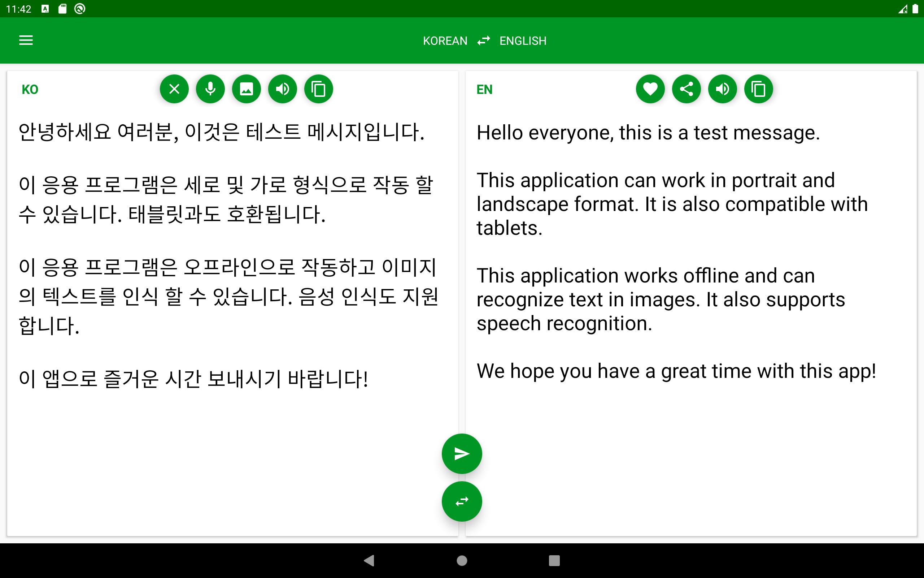Clear the Korean input text
This screenshot has height=578, width=924.
(174, 89)
